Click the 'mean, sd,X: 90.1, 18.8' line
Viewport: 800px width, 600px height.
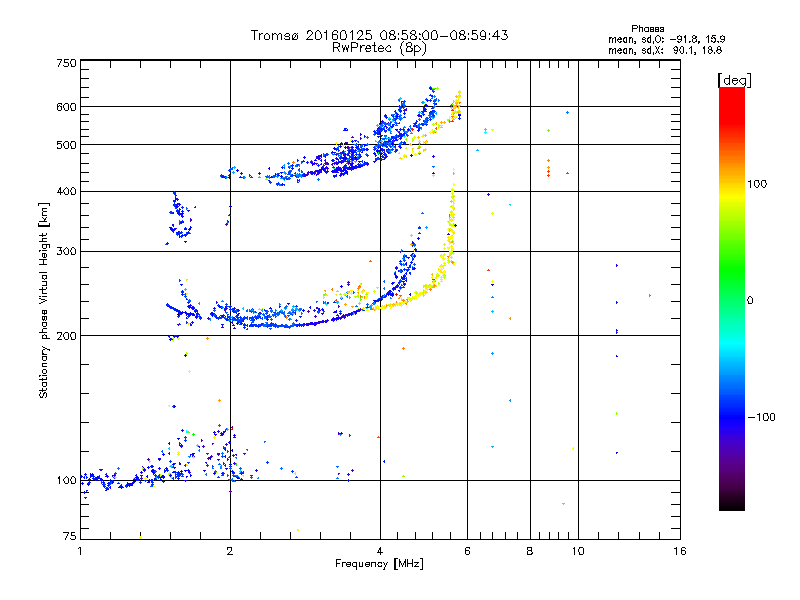point(665,50)
